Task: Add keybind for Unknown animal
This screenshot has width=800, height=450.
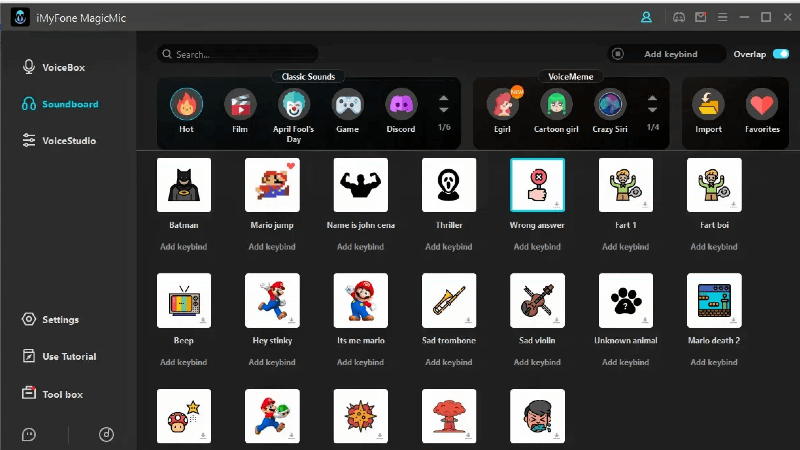Action: 626,362
